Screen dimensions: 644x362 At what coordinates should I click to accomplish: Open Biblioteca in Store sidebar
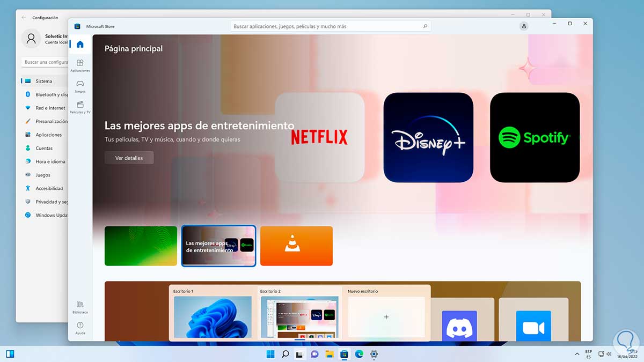point(80,307)
